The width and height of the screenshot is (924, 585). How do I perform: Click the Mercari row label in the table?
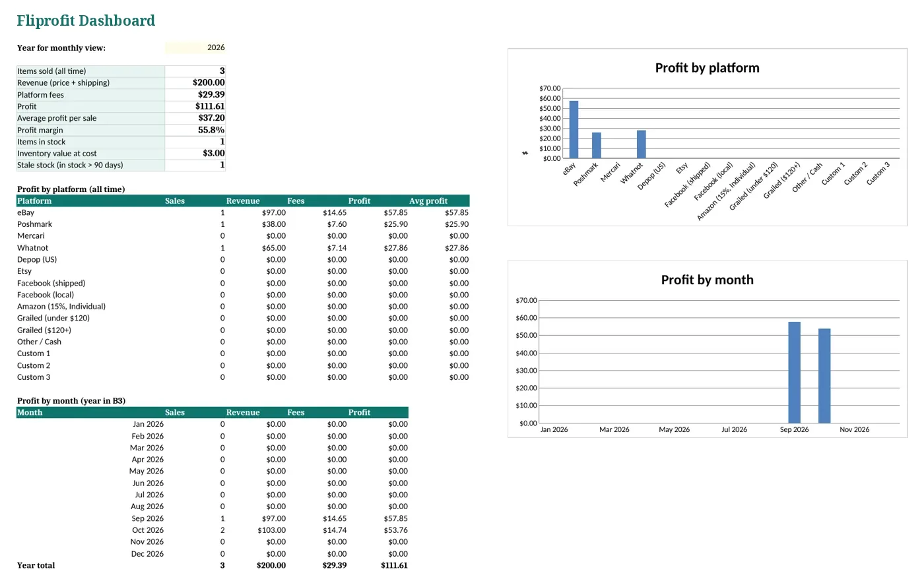31,236
